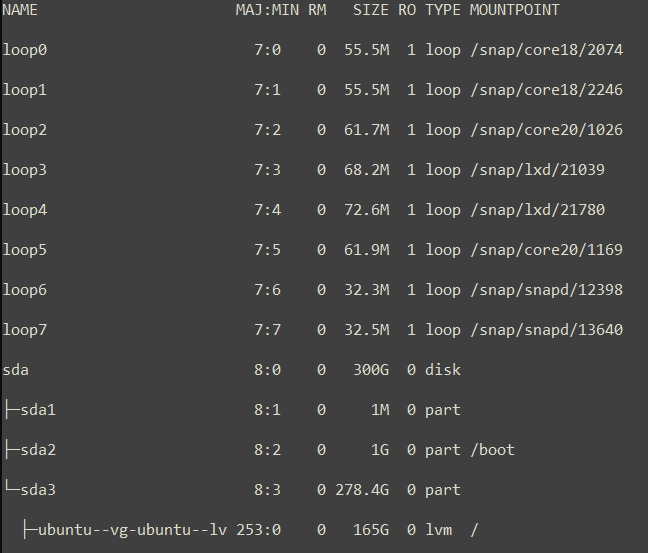Click the loop7 device name

[25, 330]
